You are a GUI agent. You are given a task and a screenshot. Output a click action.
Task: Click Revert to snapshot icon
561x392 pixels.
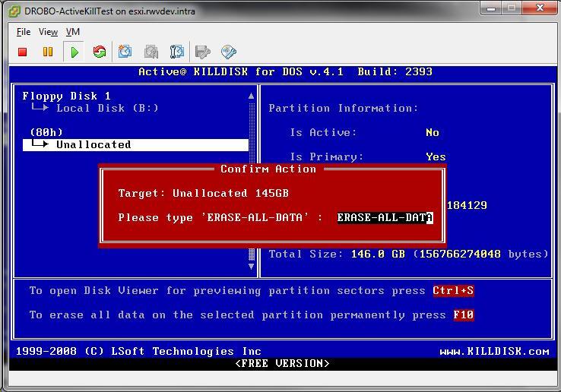(151, 52)
